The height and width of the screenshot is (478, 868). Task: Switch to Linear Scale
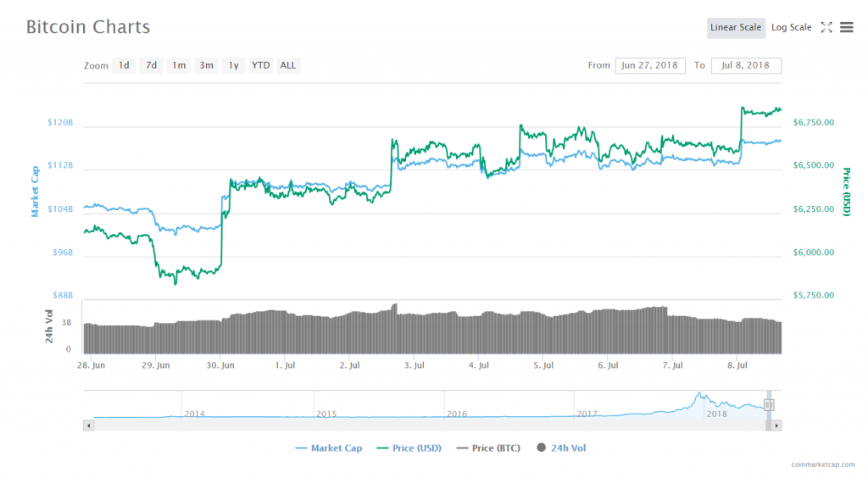[736, 28]
